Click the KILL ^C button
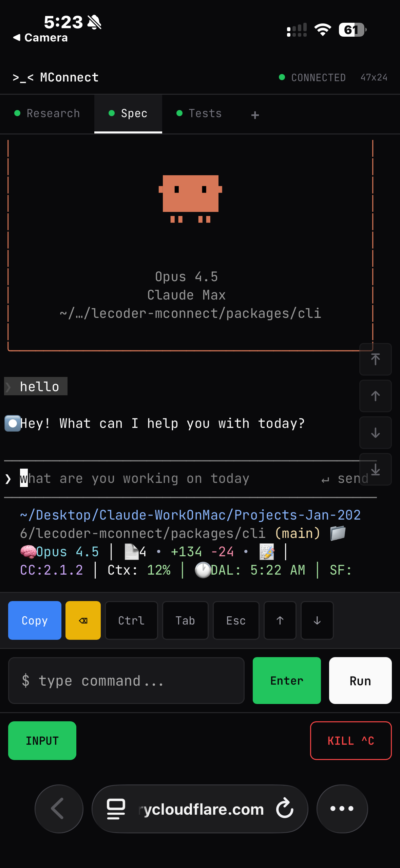400x868 pixels. [x=351, y=741]
